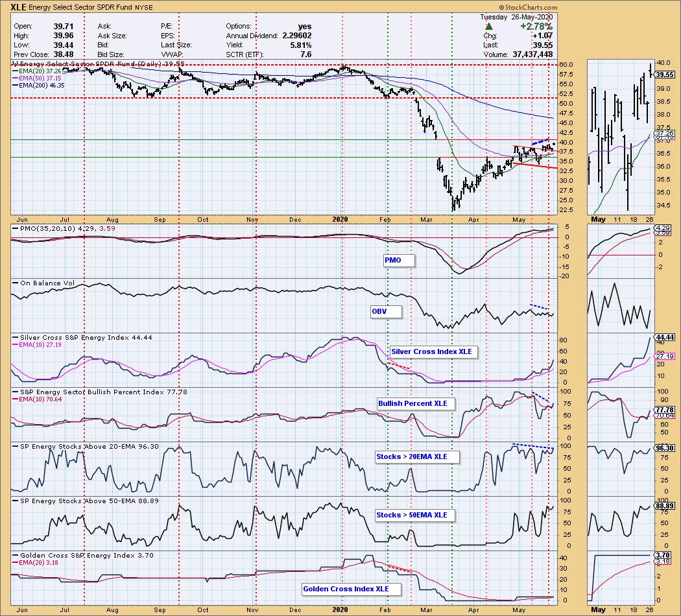Click the Golden Cross S&P Energy Index legend

coord(83,555)
